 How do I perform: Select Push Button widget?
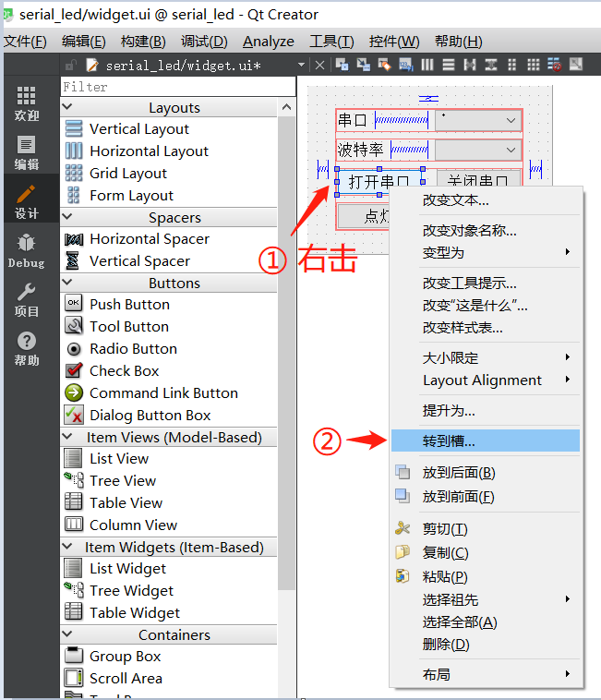(117, 305)
